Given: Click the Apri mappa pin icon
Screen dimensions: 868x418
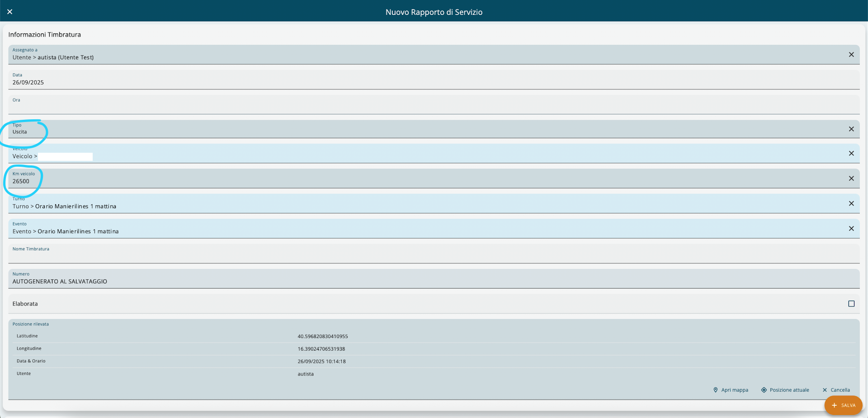Looking at the screenshot, I should point(715,390).
